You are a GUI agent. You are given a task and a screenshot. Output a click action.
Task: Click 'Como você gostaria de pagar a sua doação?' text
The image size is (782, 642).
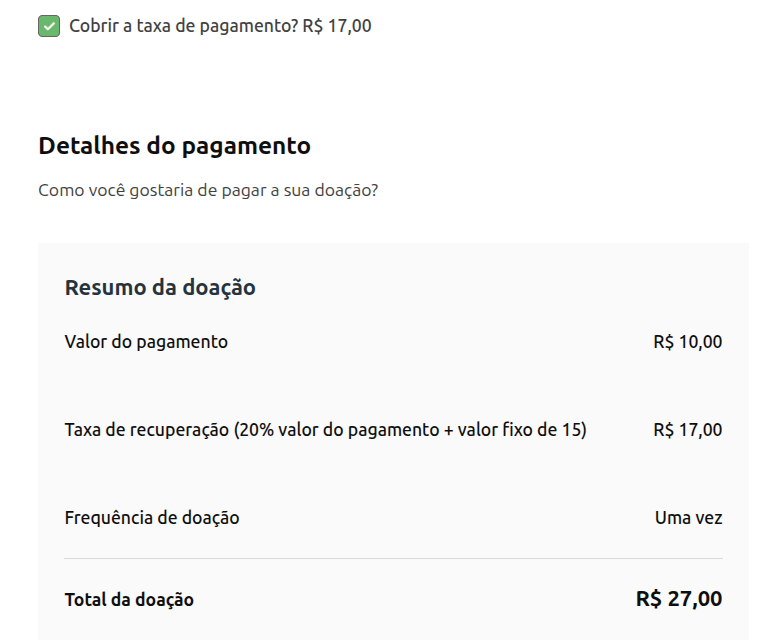pyautogui.click(x=208, y=190)
